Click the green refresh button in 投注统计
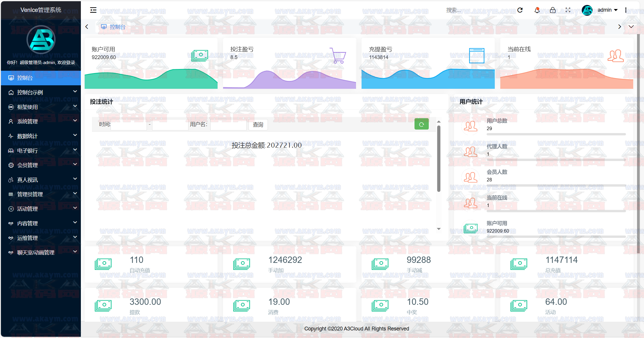The image size is (644, 338). point(421,124)
